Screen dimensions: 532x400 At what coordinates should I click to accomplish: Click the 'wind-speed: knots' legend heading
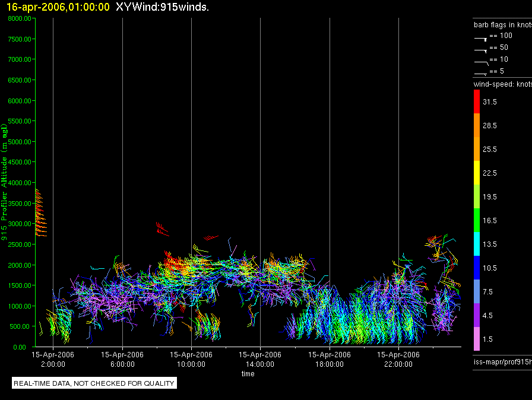pos(503,84)
